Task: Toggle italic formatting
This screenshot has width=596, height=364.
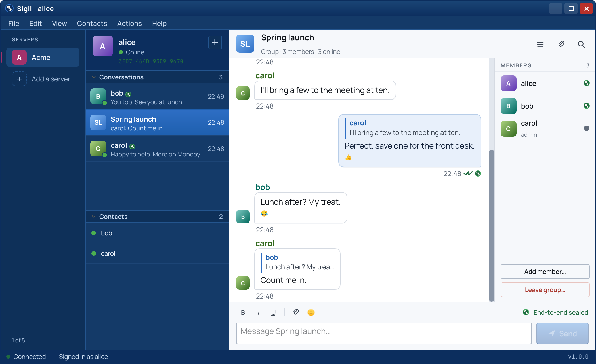Action: [258, 312]
